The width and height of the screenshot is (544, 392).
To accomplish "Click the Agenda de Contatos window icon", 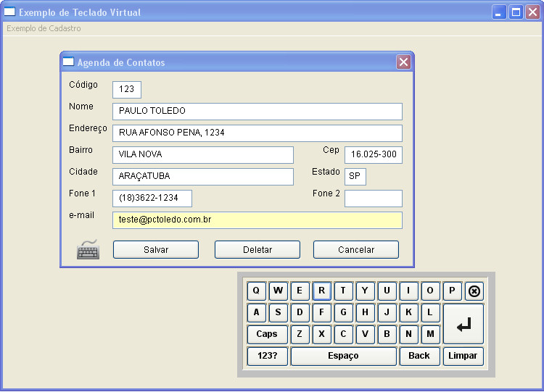I will 68,62.
